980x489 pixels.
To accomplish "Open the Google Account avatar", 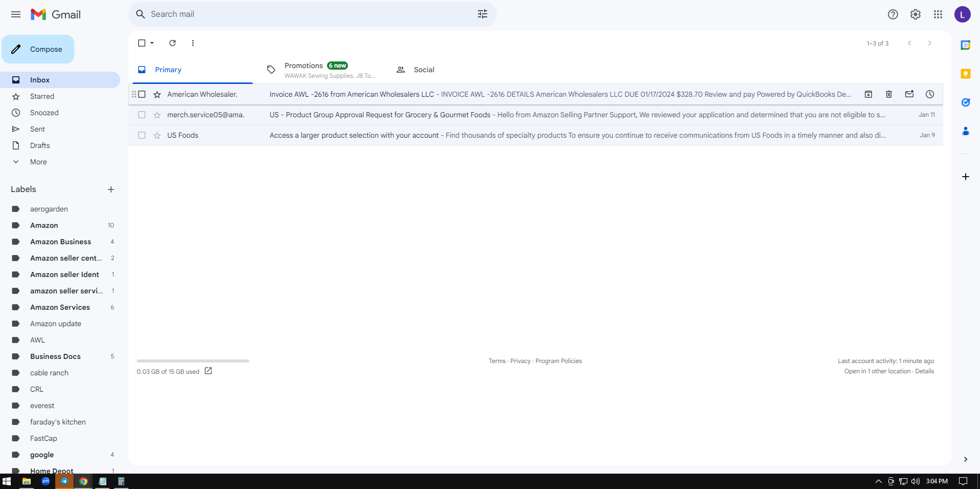I will pos(963,14).
